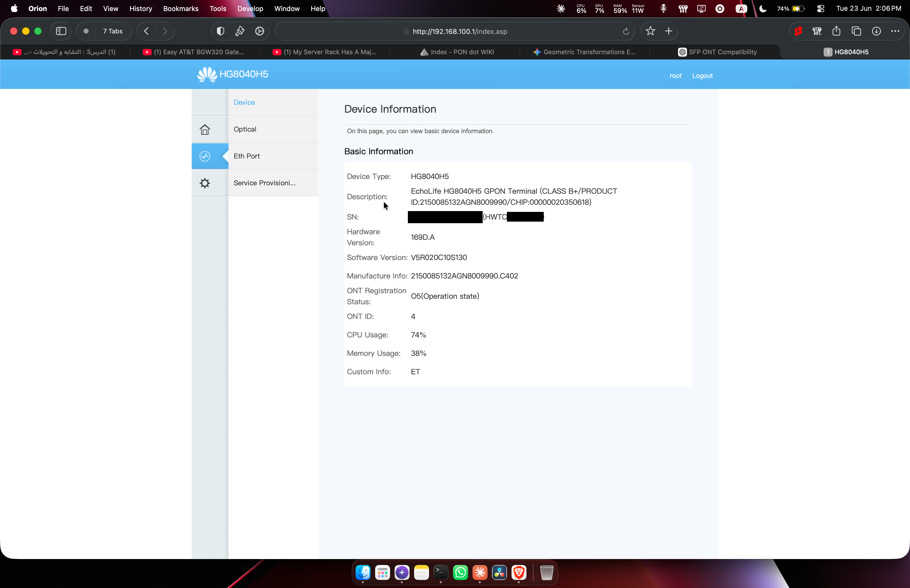Screen dimensions: 910x588
Task: Open DaVinci Resolve from the dock
Action: pyautogui.click(x=499, y=572)
